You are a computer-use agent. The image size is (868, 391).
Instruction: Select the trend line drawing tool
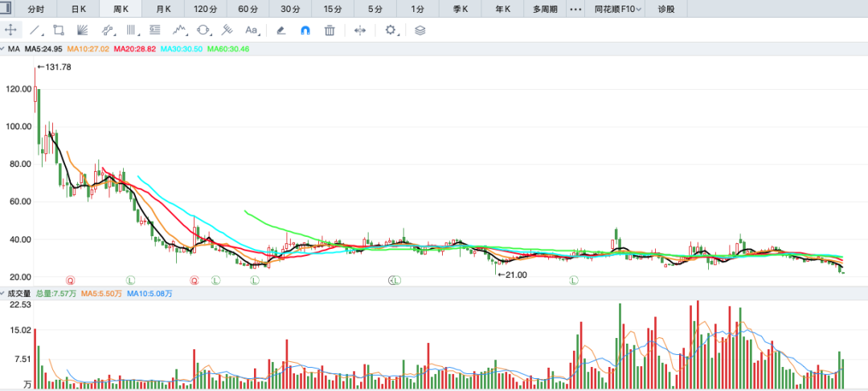[x=35, y=30]
